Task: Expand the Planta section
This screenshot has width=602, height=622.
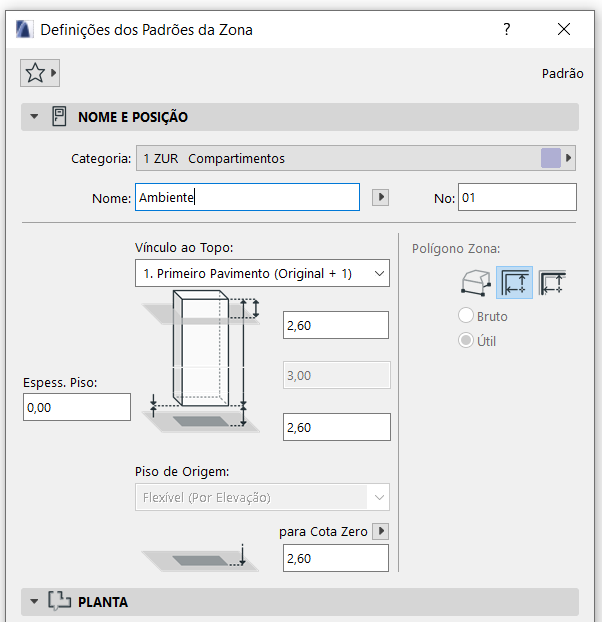Action: click(35, 602)
